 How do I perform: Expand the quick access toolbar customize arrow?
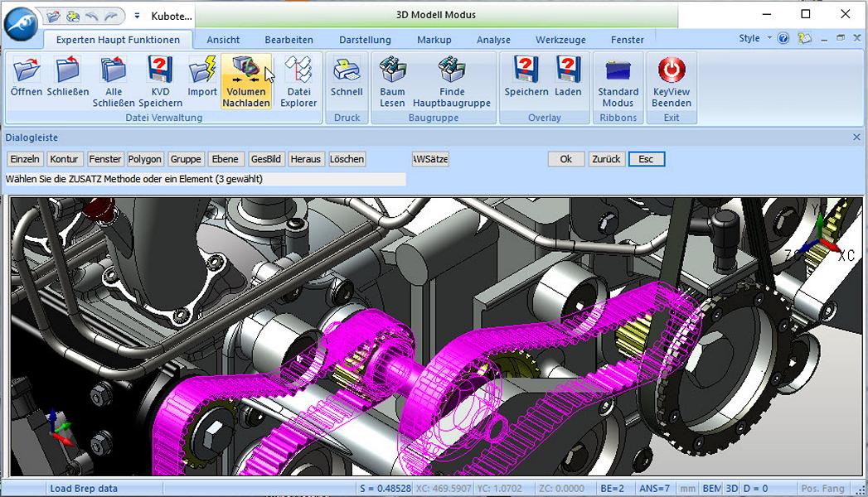[x=138, y=17]
